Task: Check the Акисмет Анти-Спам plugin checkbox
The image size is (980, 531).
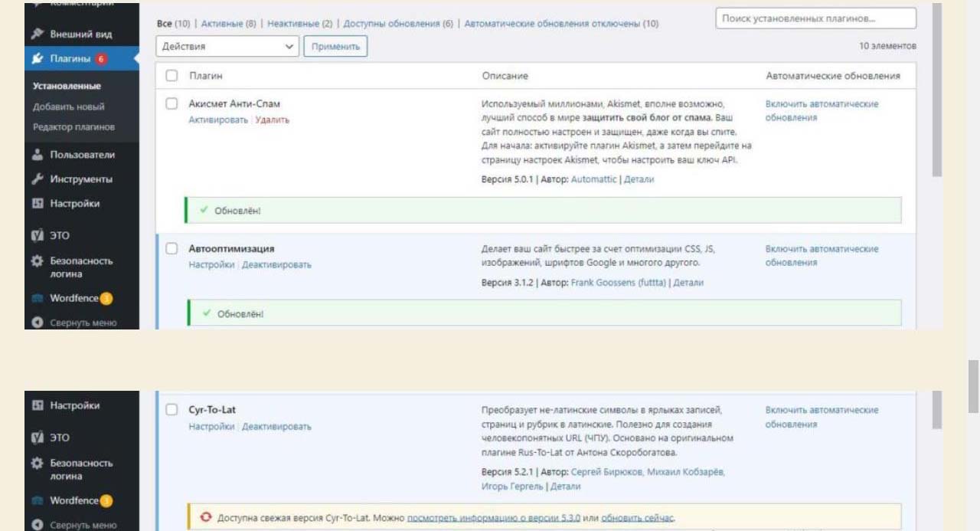Action: (172, 103)
